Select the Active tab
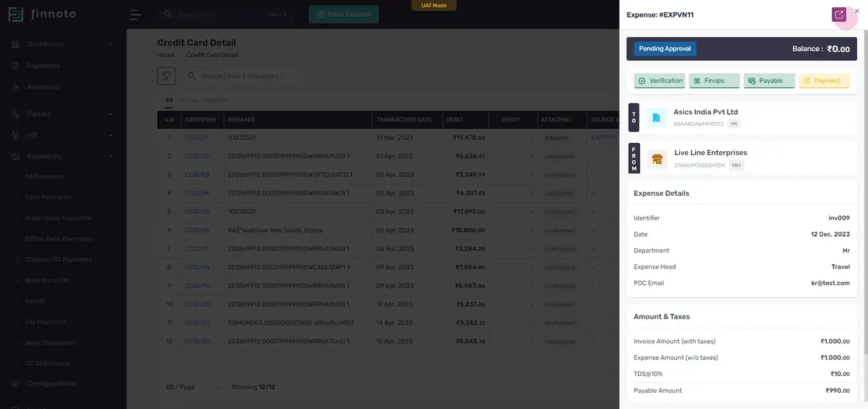This screenshot has width=868, height=409. [x=188, y=100]
